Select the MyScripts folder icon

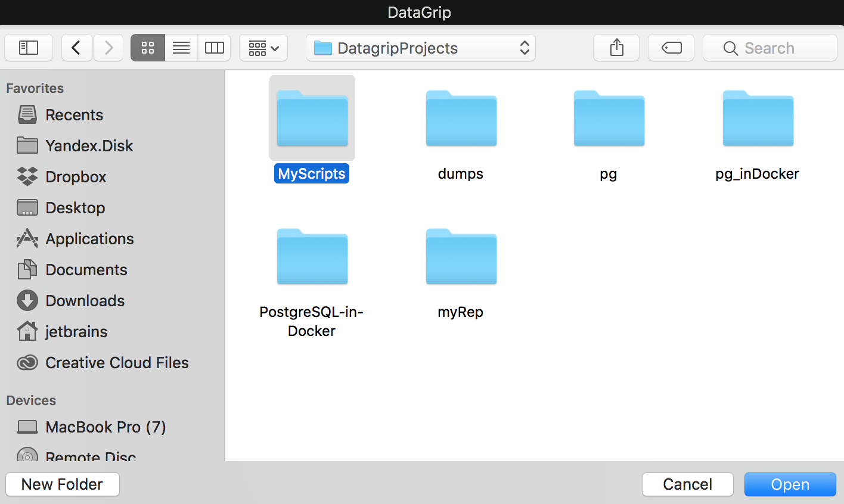pos(312,118)
